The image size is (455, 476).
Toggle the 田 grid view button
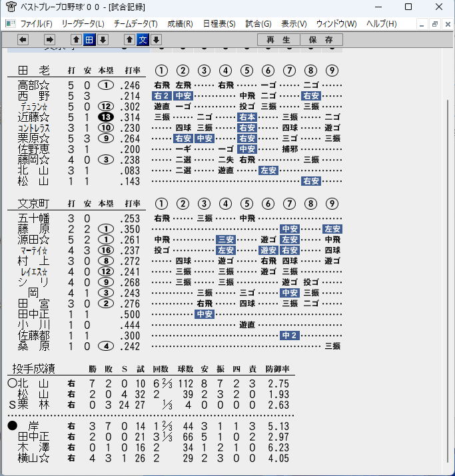(x=89, y=40)
